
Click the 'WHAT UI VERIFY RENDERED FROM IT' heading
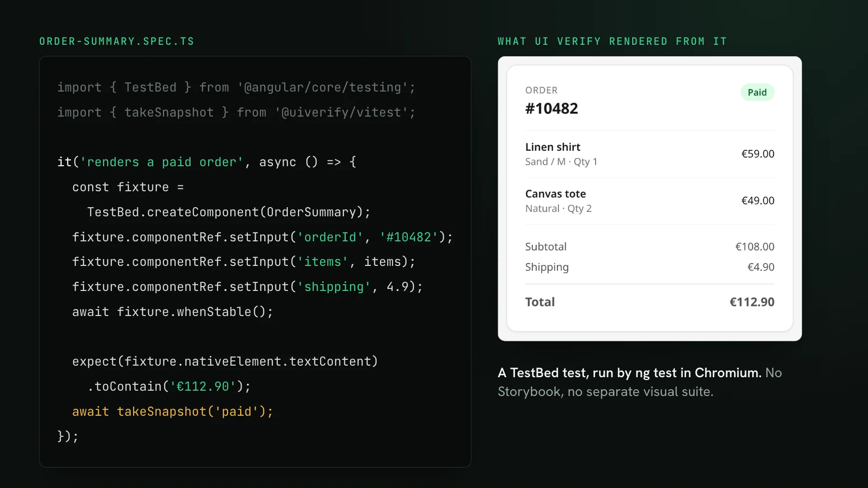tap(612, 41)
